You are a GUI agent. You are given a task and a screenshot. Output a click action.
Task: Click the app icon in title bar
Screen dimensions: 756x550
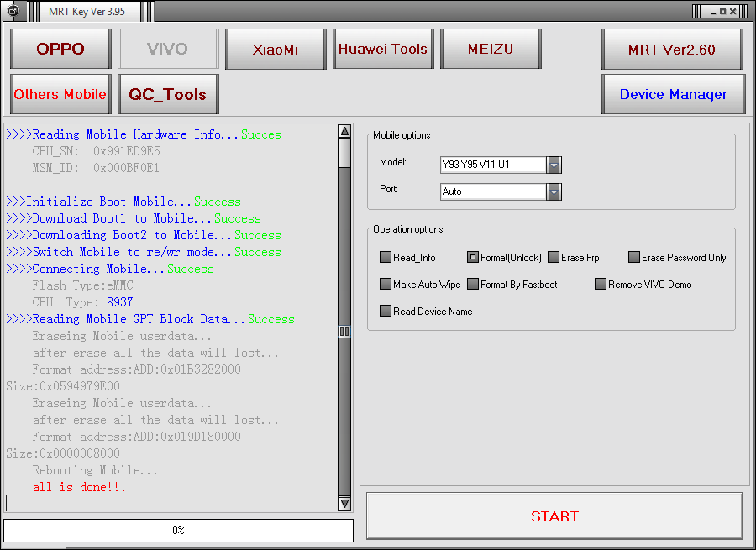(13, 11)
